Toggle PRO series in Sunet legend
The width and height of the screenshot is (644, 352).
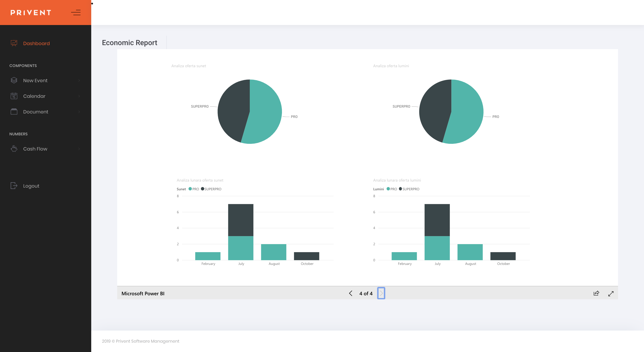click(x=194, y=189)
